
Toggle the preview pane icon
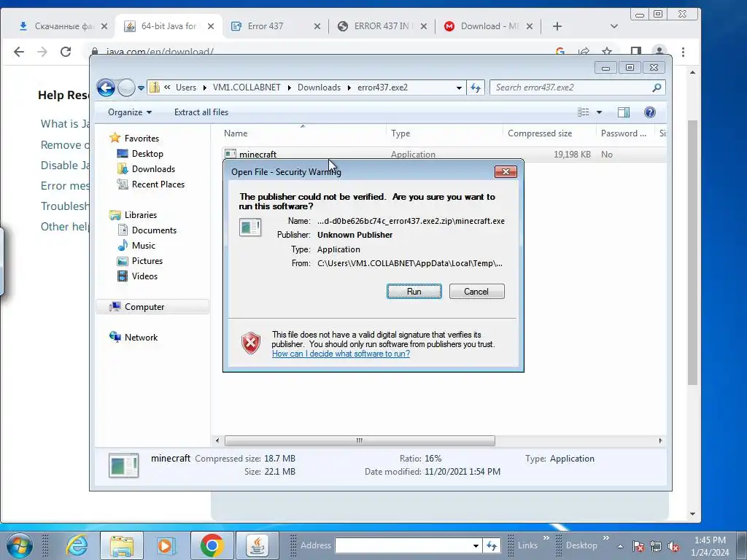[624, 112]
